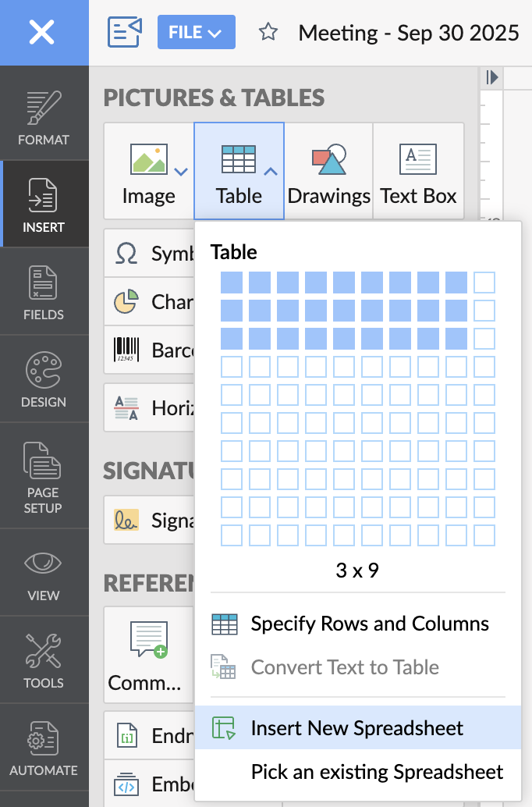The width and height of the screenshot is (532, 807).
Task: Insert a Text Box
Action: click(418, 171)
